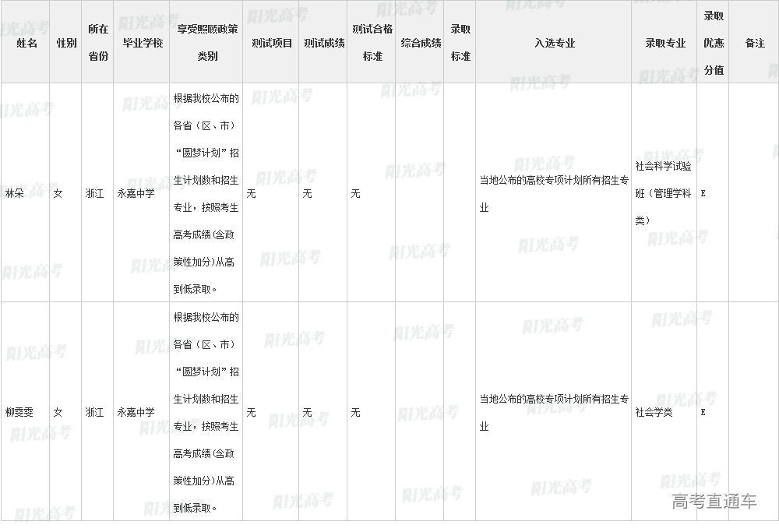Viewport: 779px width, 532px height.
Task: Select the 备注 column header
Action: pyautogui.click(x=755, y=43)
